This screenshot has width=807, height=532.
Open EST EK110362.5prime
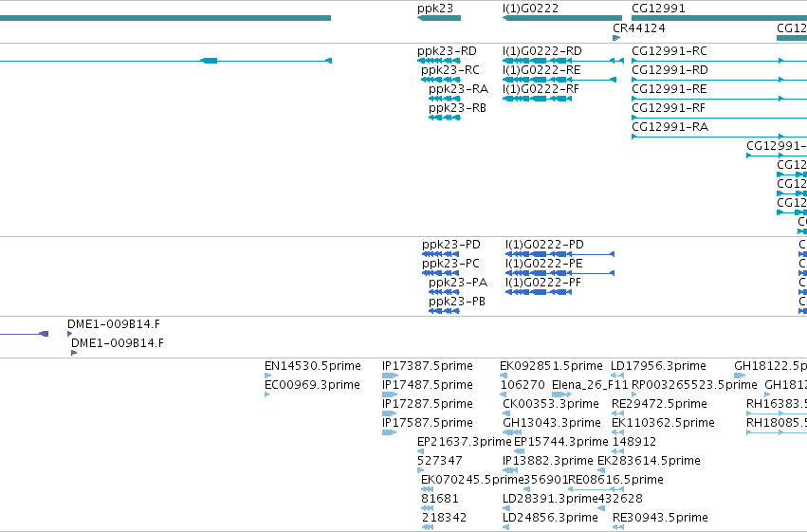pyautogui.click(x=663, y=423)
